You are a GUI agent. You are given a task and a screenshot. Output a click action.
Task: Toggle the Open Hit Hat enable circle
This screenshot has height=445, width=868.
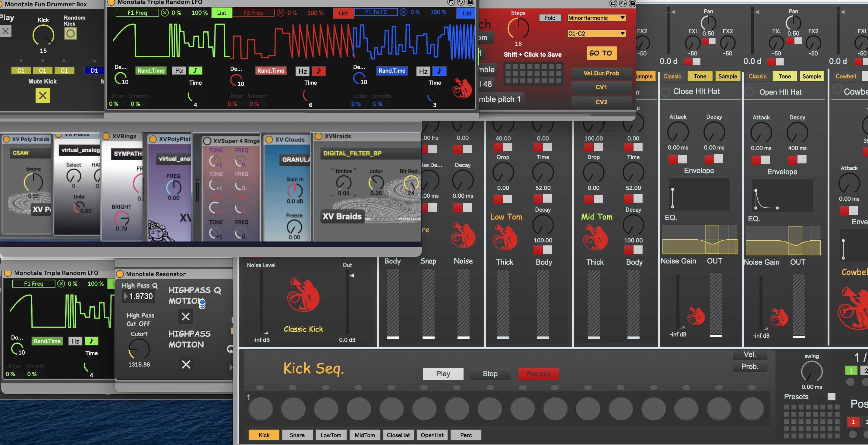[x=749, y=92]
